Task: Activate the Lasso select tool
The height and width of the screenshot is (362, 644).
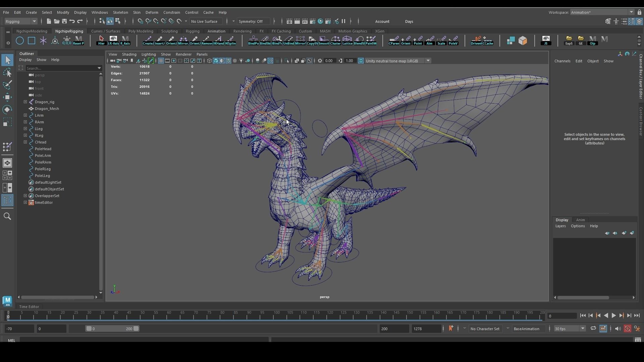Action: click(7, 72)
